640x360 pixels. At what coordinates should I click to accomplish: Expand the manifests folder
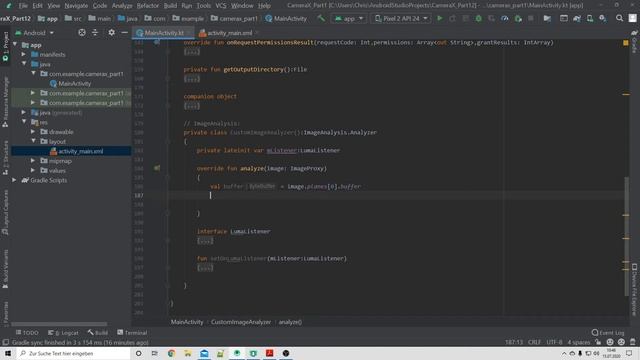24,54
